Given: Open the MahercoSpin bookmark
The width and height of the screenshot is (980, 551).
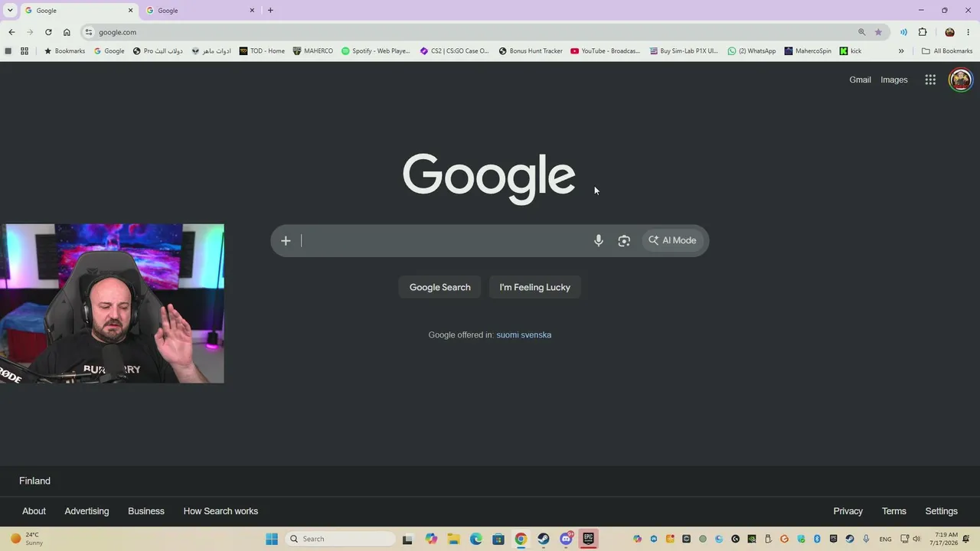Looking at the screenshot, I should pyautogui.click(x=808, y=51).
